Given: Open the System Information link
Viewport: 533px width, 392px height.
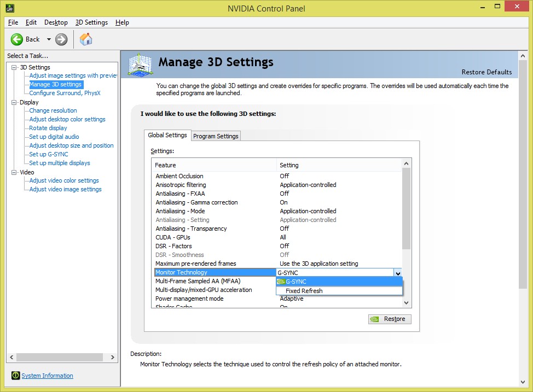Looking at the screenshot, I should 47,376.
